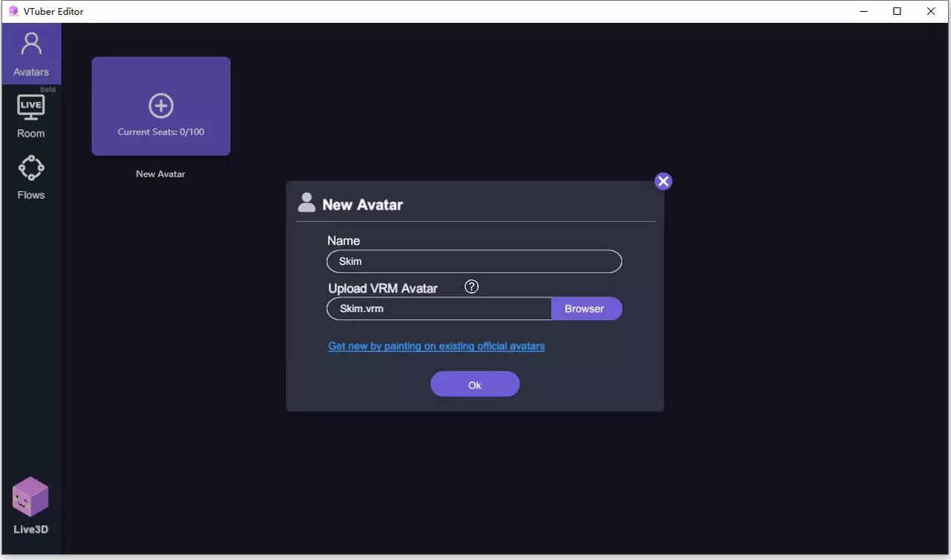Image resolution: width=951 pixels, height=560 pixels.
Task: Switch to the Room section
Action: 31,117
